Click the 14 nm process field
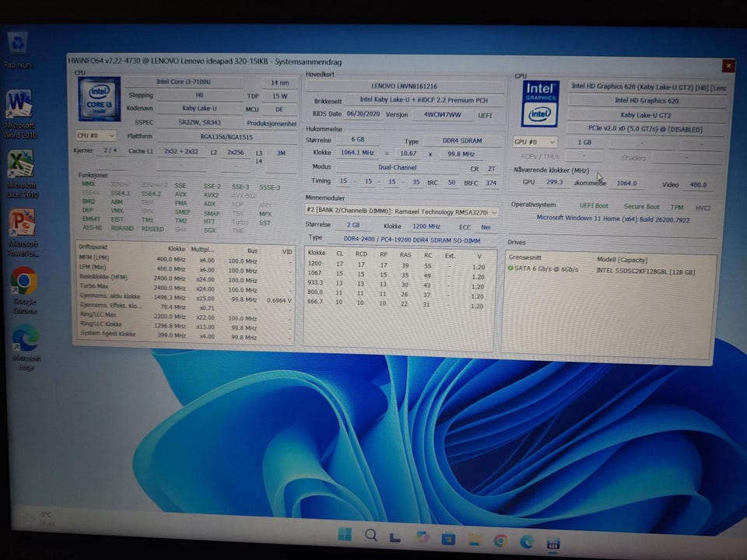 point(279,82)
